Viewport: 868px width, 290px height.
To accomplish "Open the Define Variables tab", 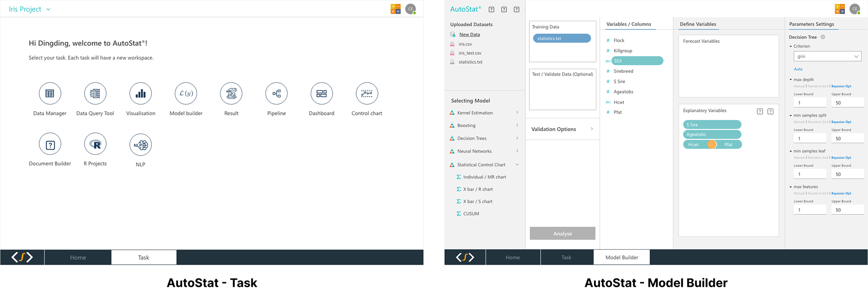I will tap(698, 24).
